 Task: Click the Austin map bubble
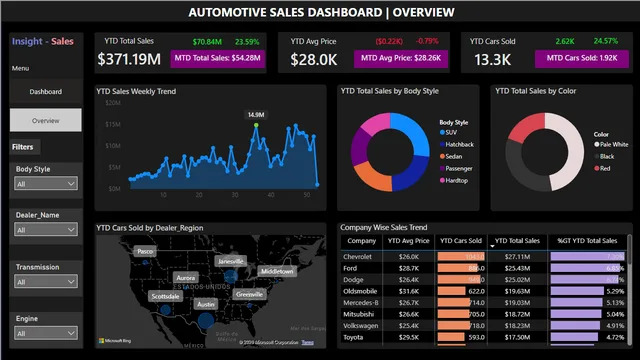206,320
